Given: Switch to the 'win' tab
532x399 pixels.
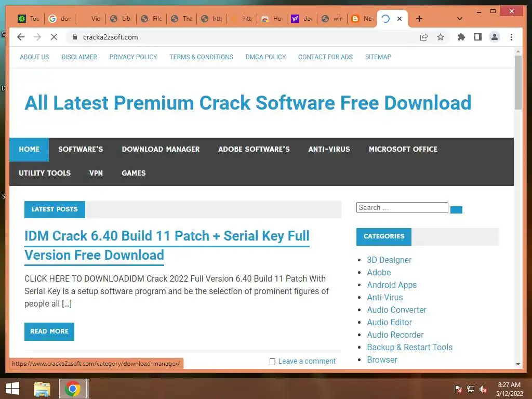Looking at the screenshot, I should coord(332,19).
